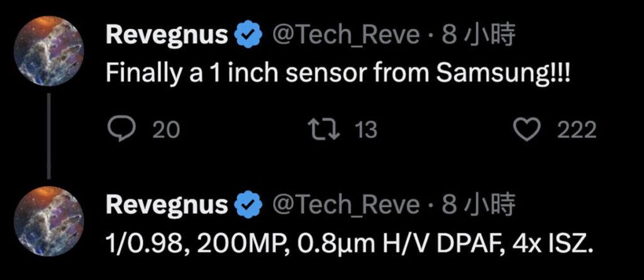Click the second tweet's 8 小時 timestamp
Viewport: 644px width, 280px height.
point(479,204)
